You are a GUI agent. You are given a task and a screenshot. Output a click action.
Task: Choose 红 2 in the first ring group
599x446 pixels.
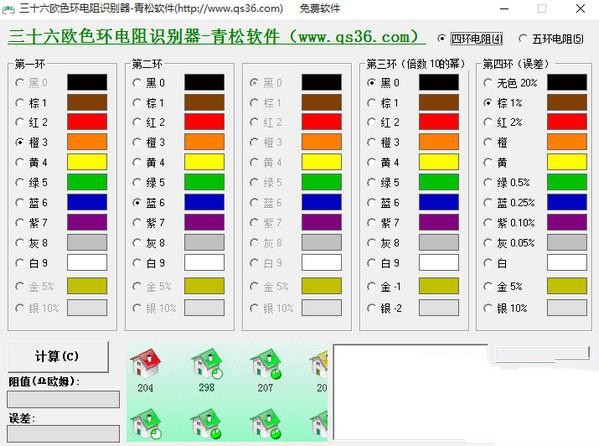(x=32, y=122)
